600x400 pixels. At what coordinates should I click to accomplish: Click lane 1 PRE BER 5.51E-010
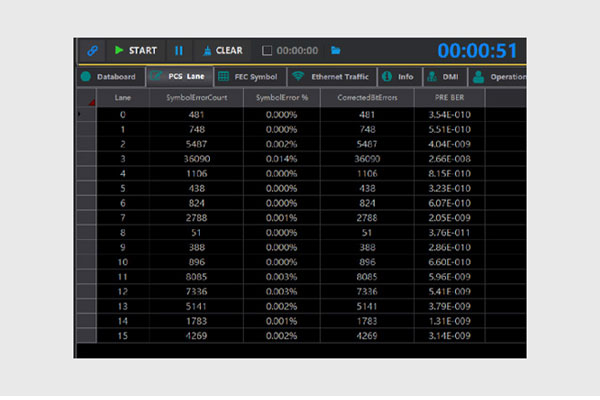(x=449, y=129)
